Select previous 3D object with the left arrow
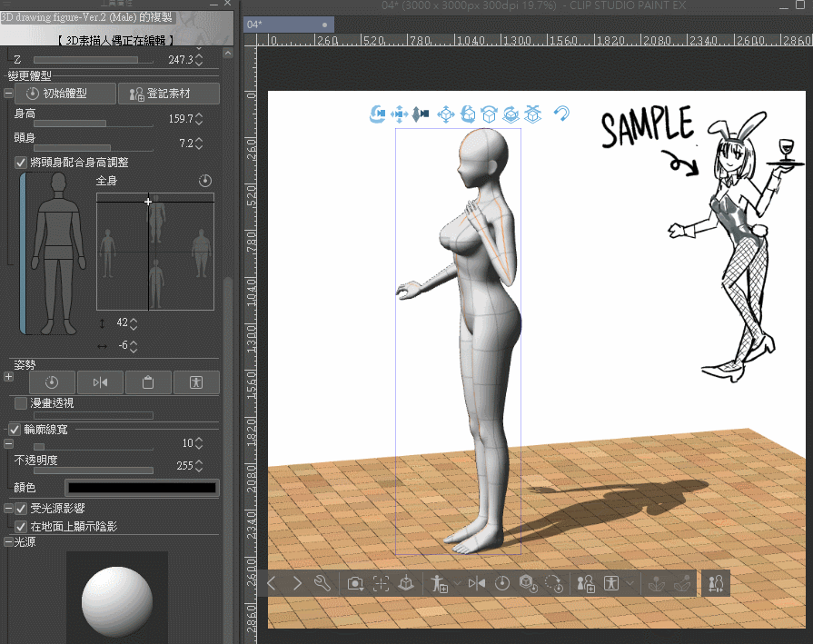Screen dimensions: 813x644 [272, 584]
